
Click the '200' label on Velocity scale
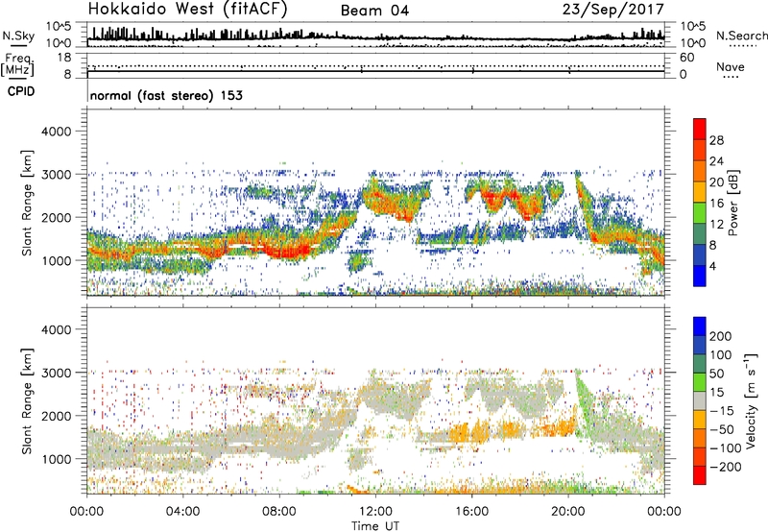click(721, 336)
